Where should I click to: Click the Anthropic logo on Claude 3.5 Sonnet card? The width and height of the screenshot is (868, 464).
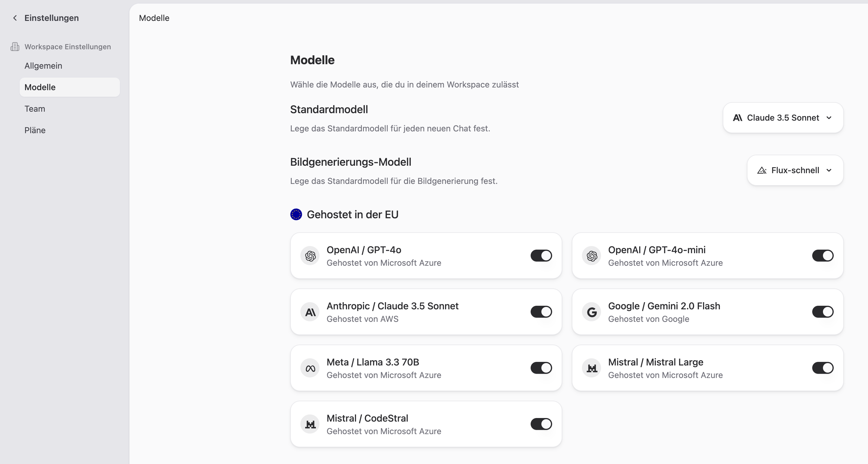point(310,312)
